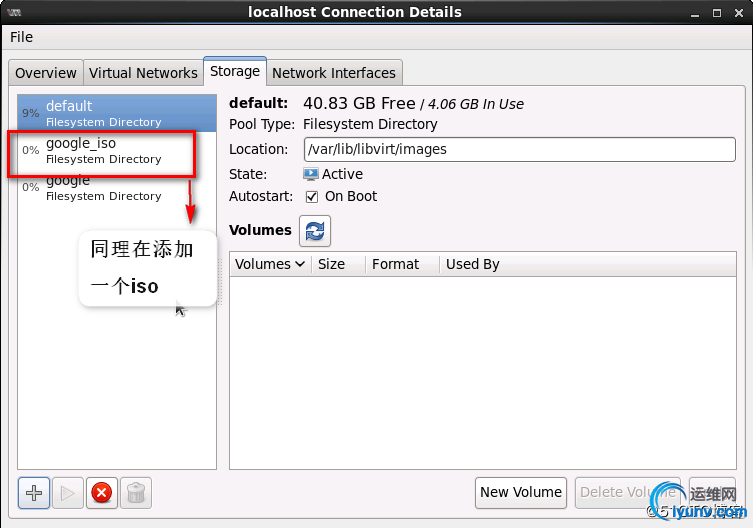Refresh the volume list

[315, 230]
